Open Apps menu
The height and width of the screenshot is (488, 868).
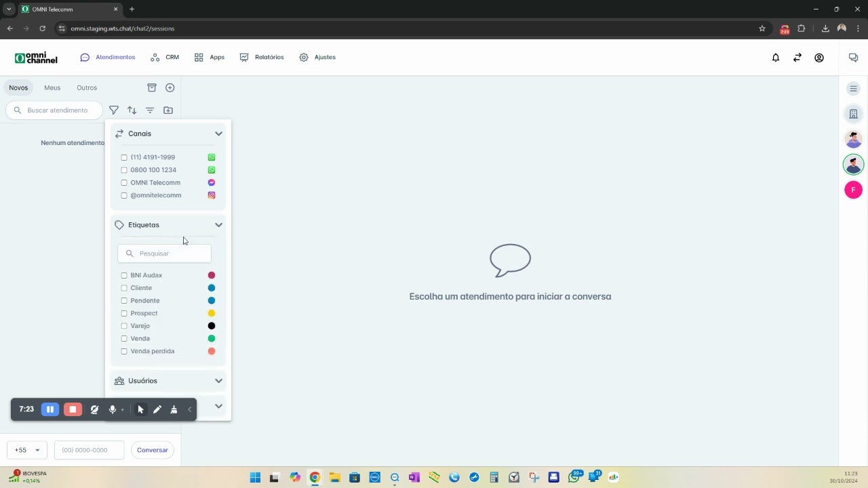click(x=209, y=58)
